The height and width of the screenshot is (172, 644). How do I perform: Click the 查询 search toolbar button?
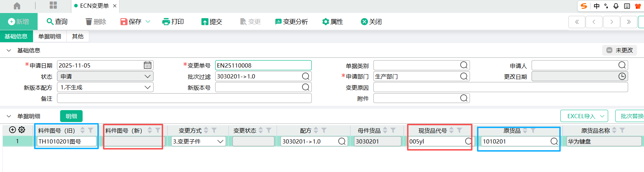pos(57,22)
